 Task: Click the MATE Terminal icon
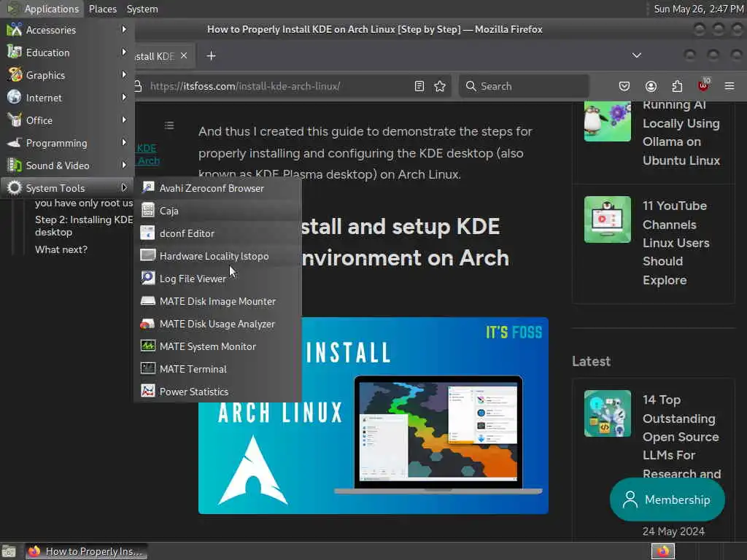(148, 368)
